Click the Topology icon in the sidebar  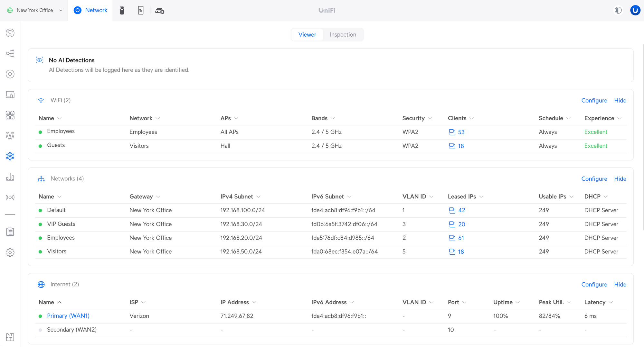pyautogui.click(x=10, y=53)
